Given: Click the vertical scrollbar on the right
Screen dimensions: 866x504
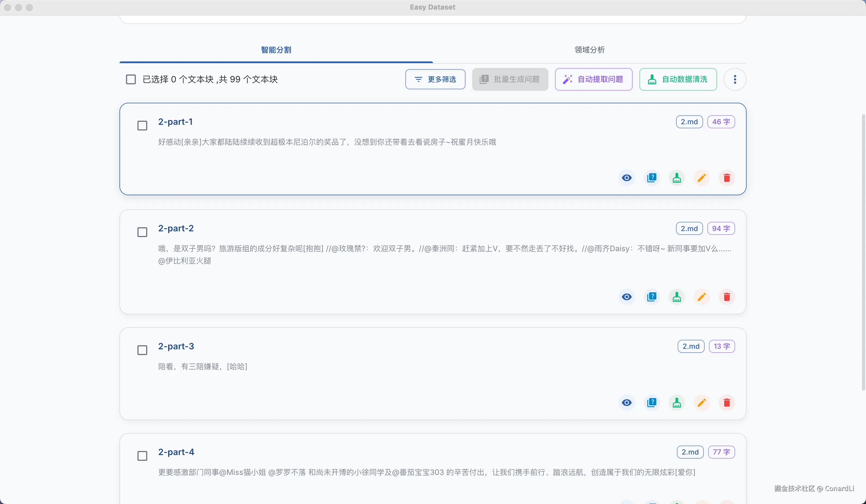Looking at the screenshot, I should (863, 252).
